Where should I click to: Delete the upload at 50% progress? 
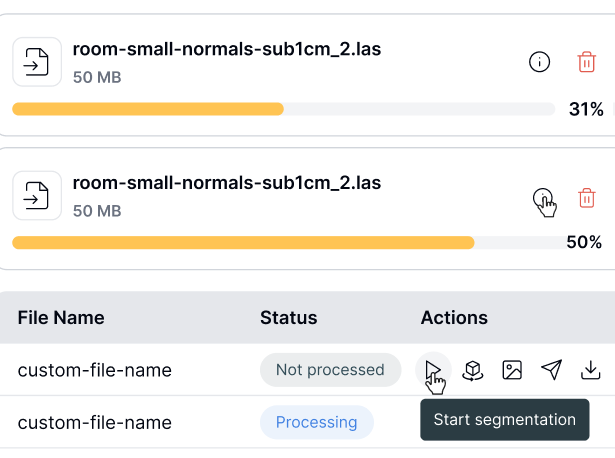point(587,197)
